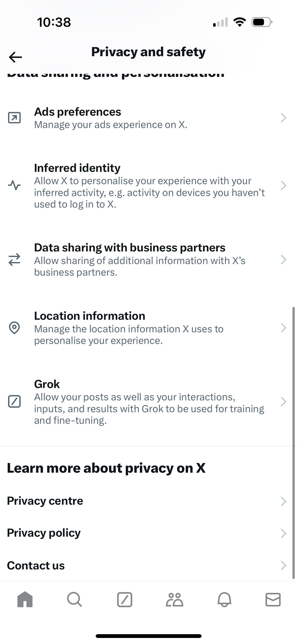Open Notifications bell in bottom bar

[x=224, y=599]
